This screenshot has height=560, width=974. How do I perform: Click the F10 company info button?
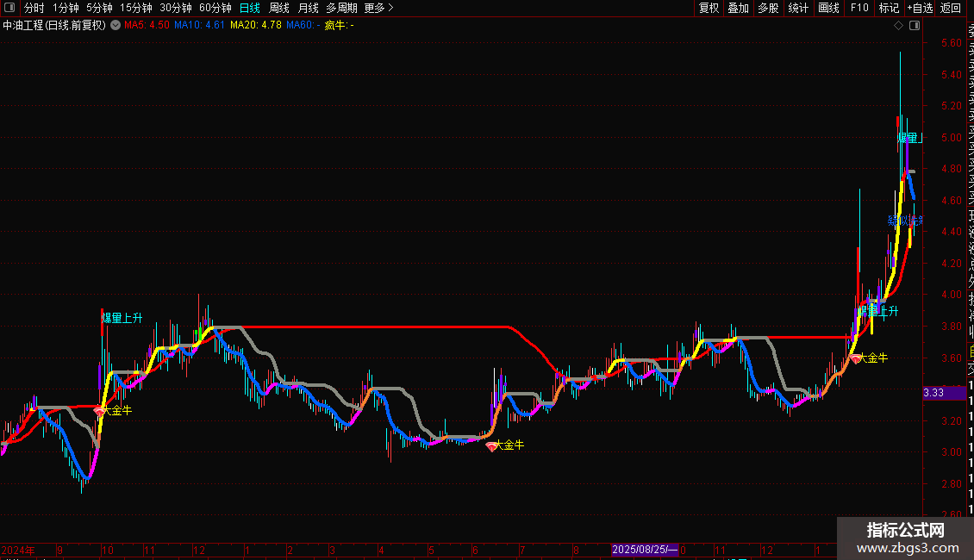(859, 8)
